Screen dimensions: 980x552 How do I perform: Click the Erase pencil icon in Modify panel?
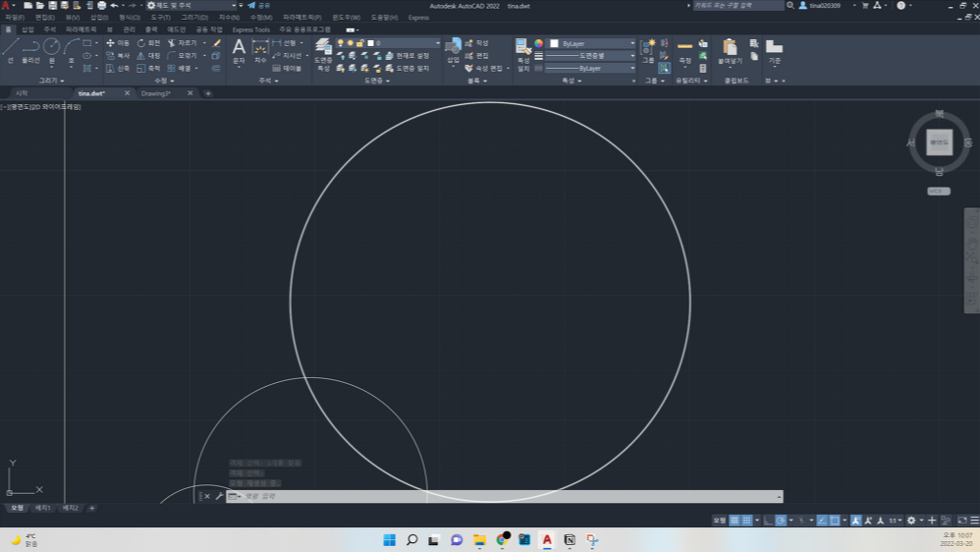click(216, 43)
